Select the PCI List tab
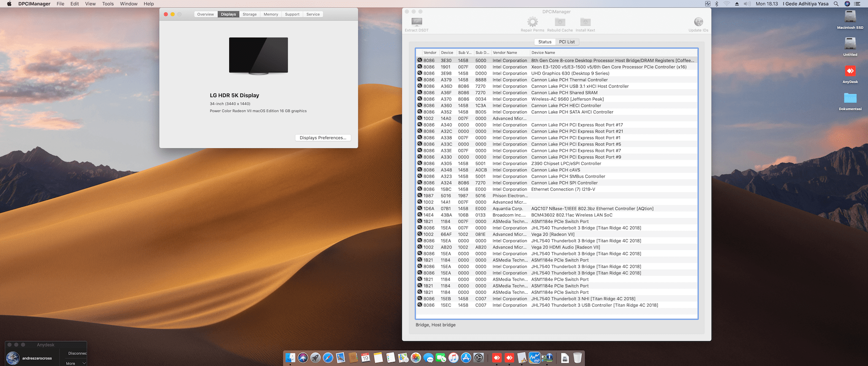The image size is (868, 366). tap(566, 42)
